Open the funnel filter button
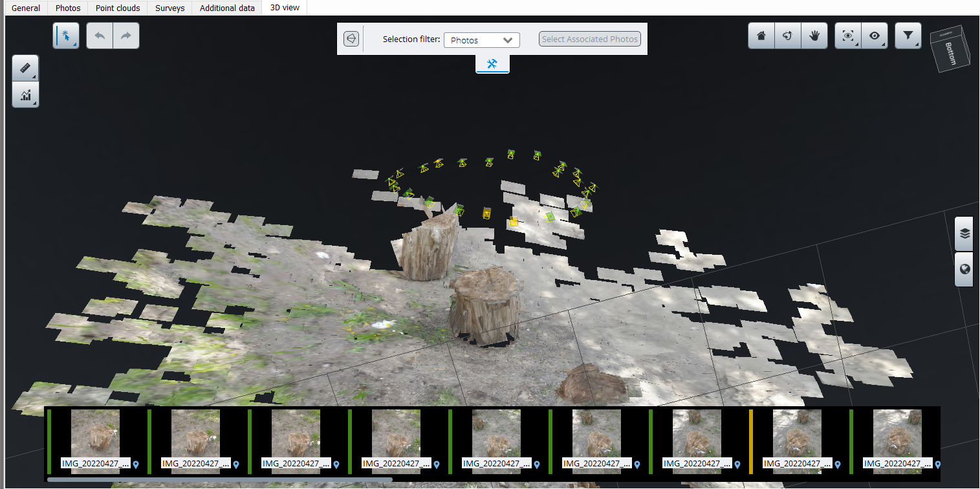This screenshot has width=980, height=489. [x=908, y=36]
